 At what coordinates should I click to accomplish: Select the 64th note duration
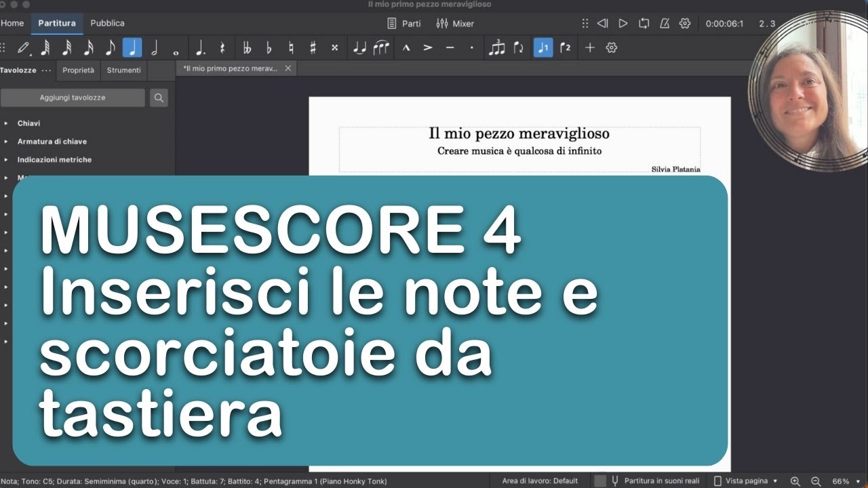point(45,47)
